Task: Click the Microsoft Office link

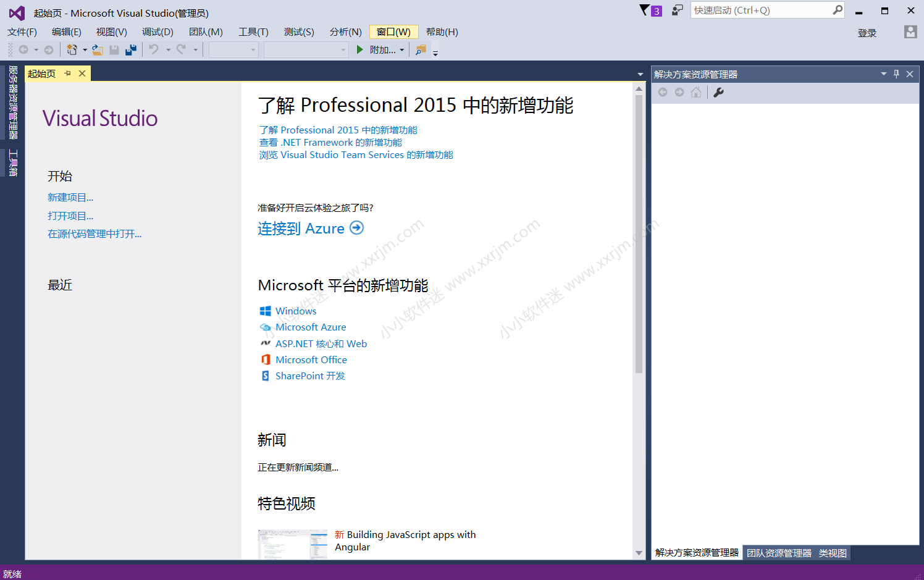Action: pyautogui.click(x=311, y=359)
